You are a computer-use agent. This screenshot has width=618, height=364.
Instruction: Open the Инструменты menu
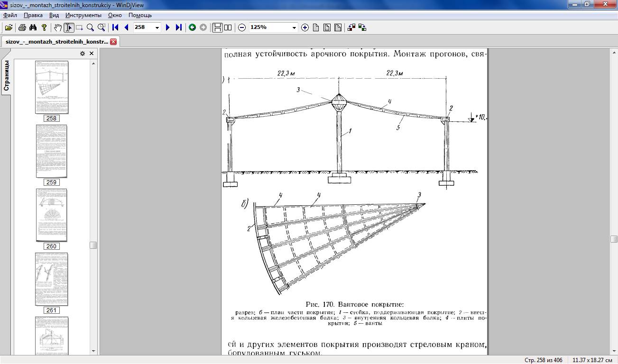83,15
